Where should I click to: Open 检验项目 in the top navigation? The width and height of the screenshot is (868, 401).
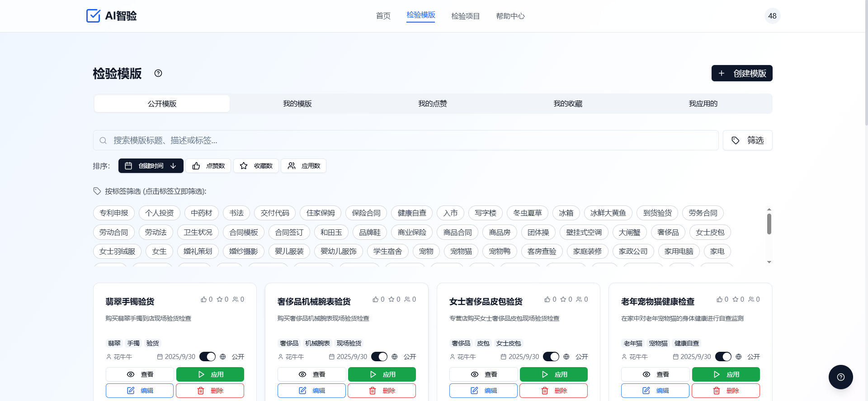[x=465, y=16]
